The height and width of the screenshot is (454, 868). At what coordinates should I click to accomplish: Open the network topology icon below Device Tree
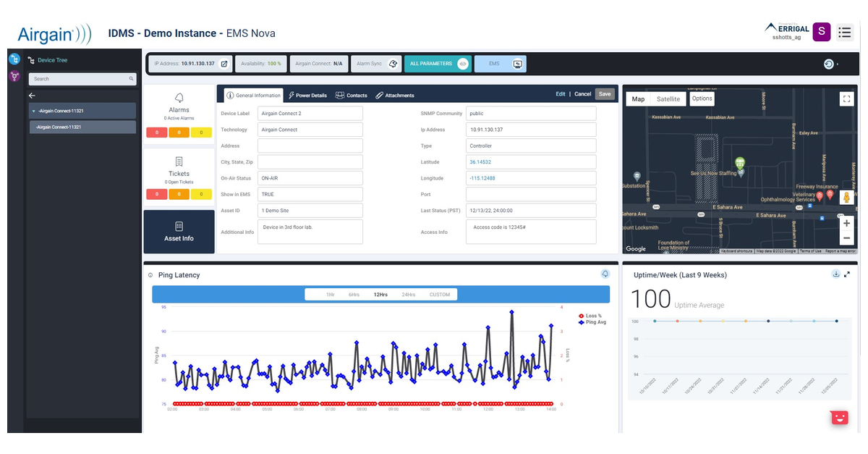pos(13,77)
